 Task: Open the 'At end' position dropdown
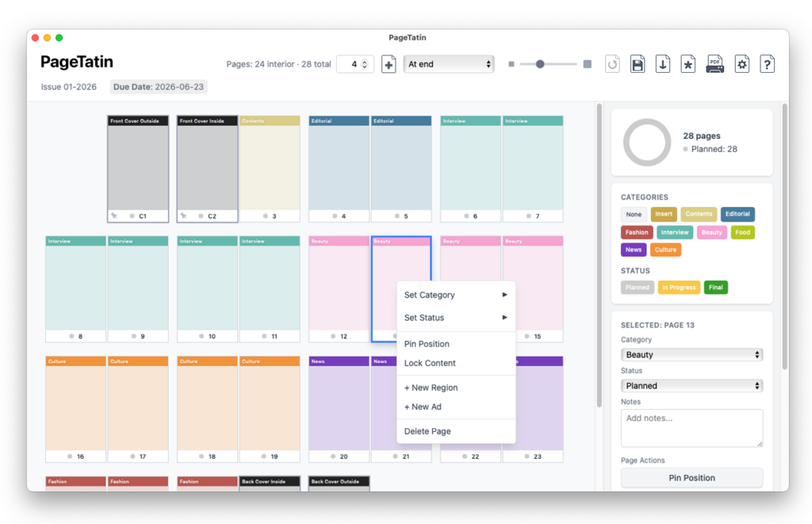tap(449, 64)
